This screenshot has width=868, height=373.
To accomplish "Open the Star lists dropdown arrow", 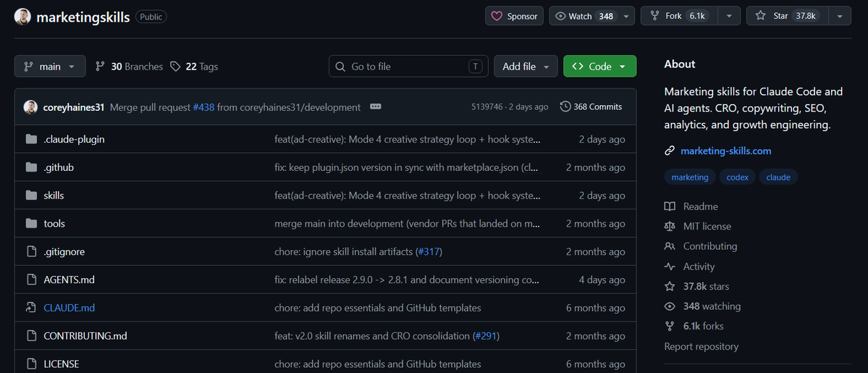I will tap(840, 16).
